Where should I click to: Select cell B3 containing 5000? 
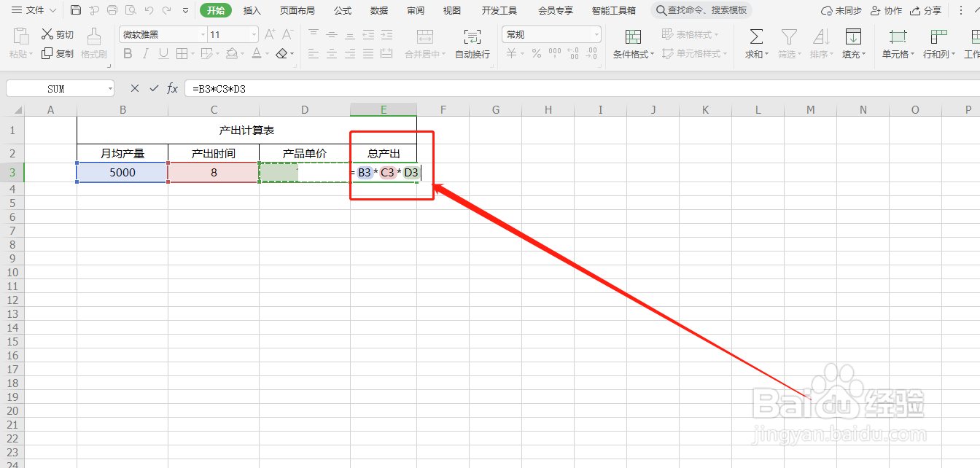(122, 173)
